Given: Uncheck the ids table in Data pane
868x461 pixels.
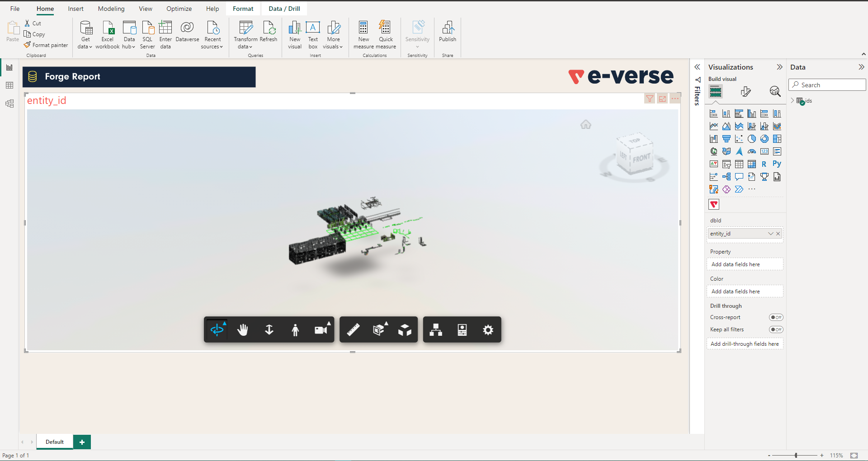Looking at the screenshot, I should (x=802, y=103).
